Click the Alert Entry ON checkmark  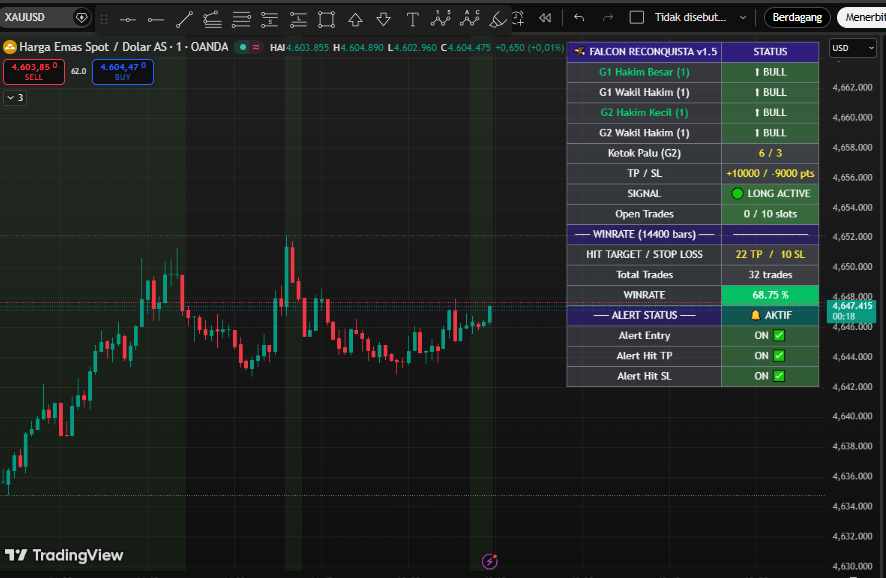tap(779, 336)
